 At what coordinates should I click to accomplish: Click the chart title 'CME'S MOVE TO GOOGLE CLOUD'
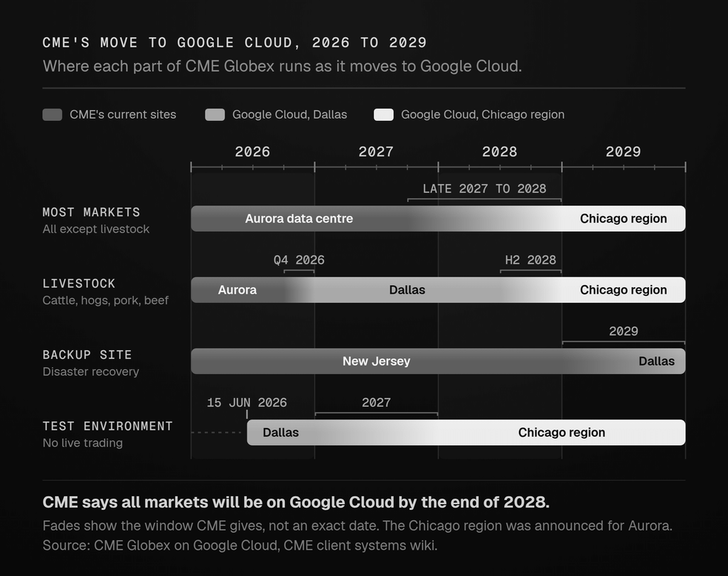(x=235, y=43)
